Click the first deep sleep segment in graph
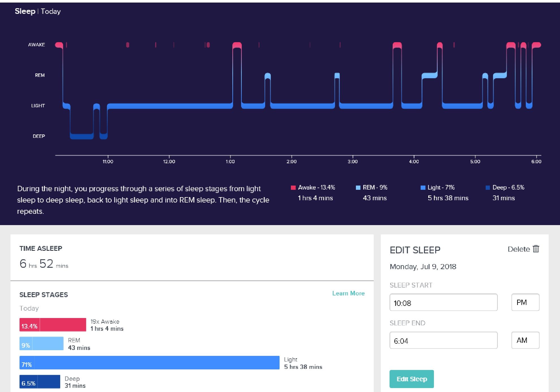The height and width of the screenshot is (392, 560). click(82, 136)
